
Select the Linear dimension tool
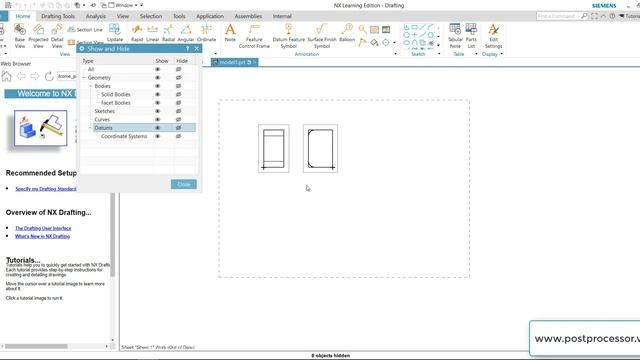[x=152, y=33]
